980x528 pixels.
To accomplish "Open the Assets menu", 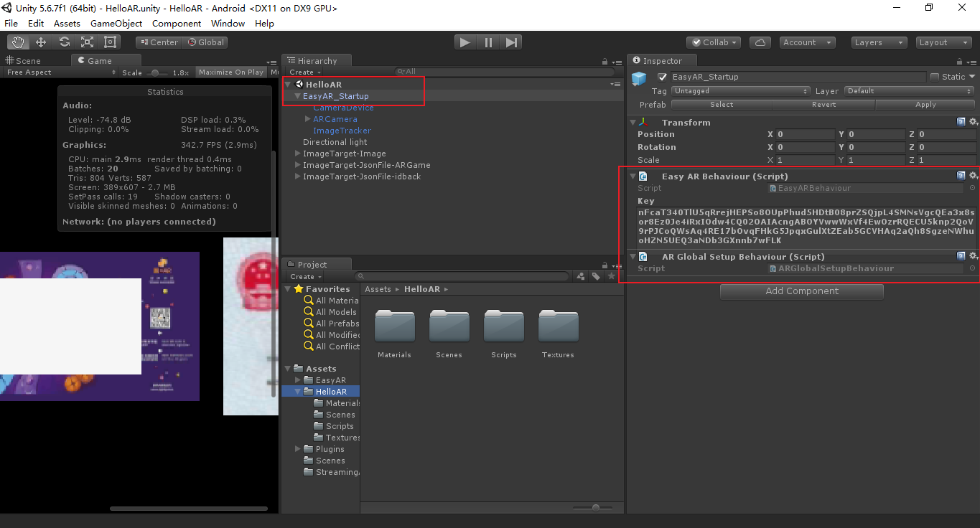I will point(67,23).
